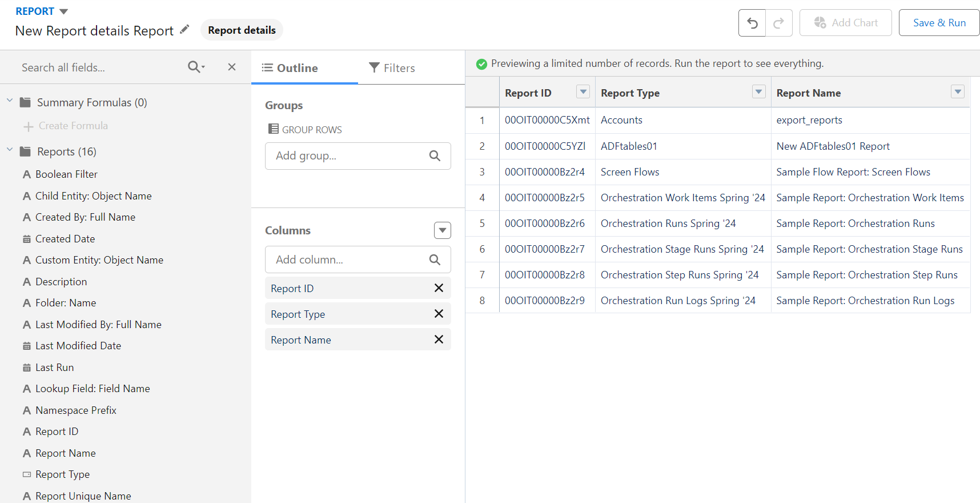Click the cell 00OIT00000C5Xmt
The height and width of the screenshot is (503, 980).
547,120
